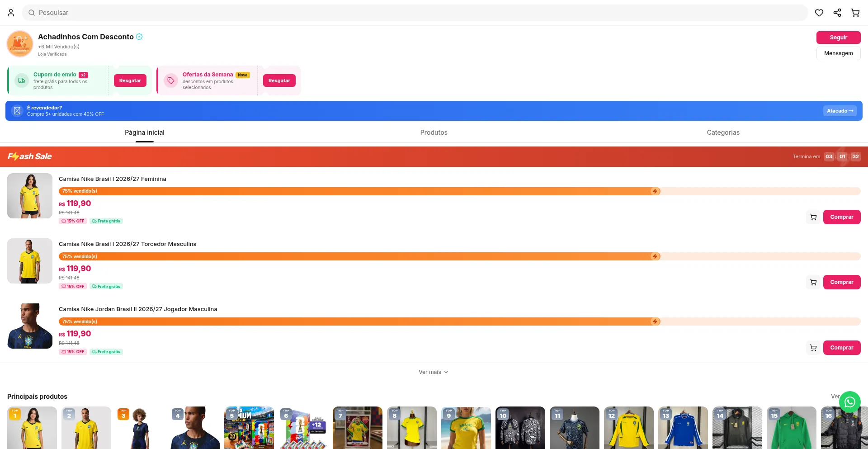Viewport: 868px width, 449px height.
Task: Click 15% OFF badge on Feminina shirt
Action: coord(73,221)
